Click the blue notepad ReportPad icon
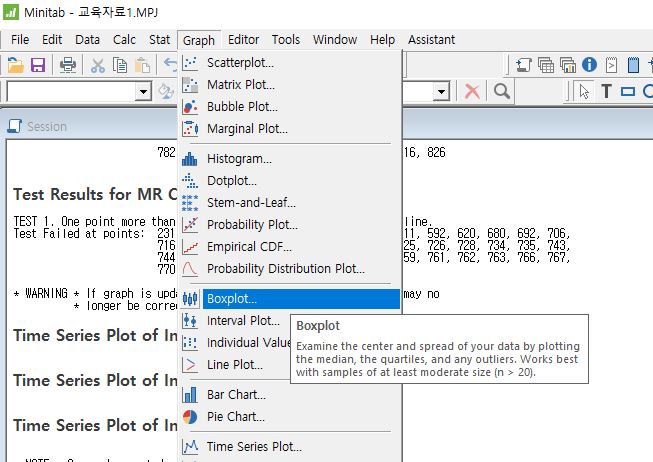The image size is (653, 462). click(633, 65)
